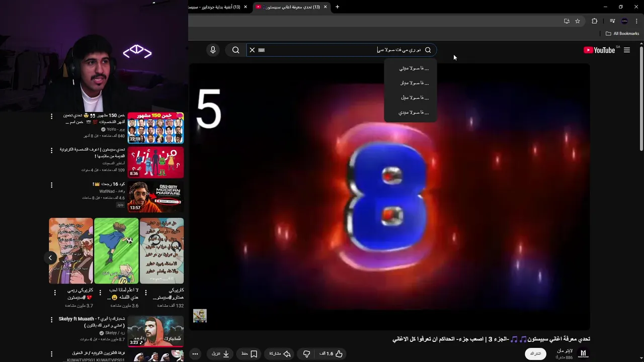Open options menu for the Kuwait TV band video

[51, 354]
